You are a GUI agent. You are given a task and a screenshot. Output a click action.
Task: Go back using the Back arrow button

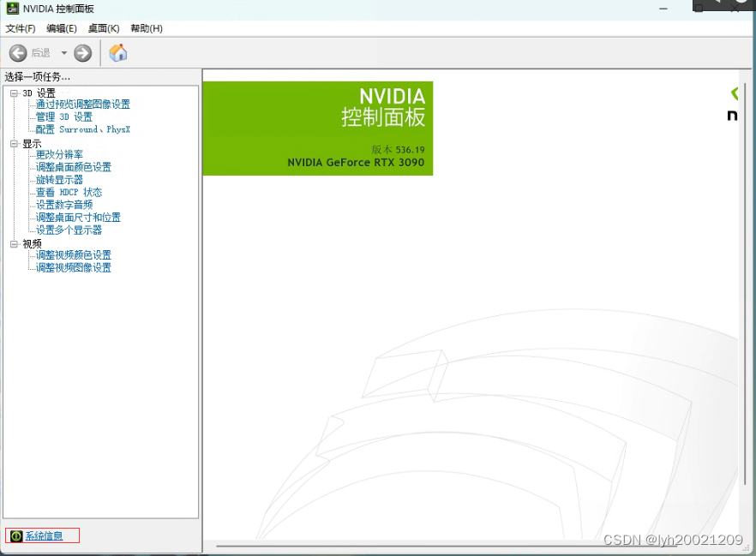pos(18,53)
